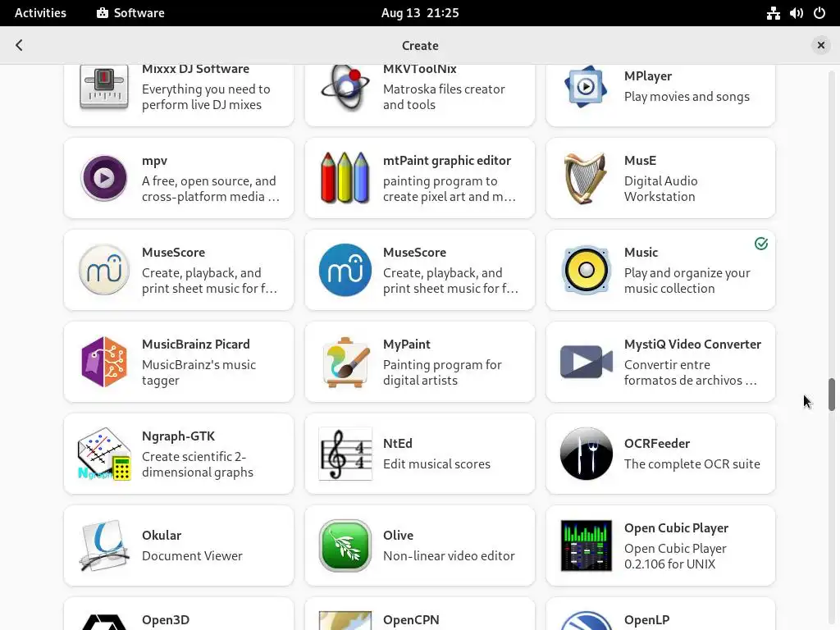Click the Open3D title text
The width and height of the screenshot is (840, 630).
166,620
